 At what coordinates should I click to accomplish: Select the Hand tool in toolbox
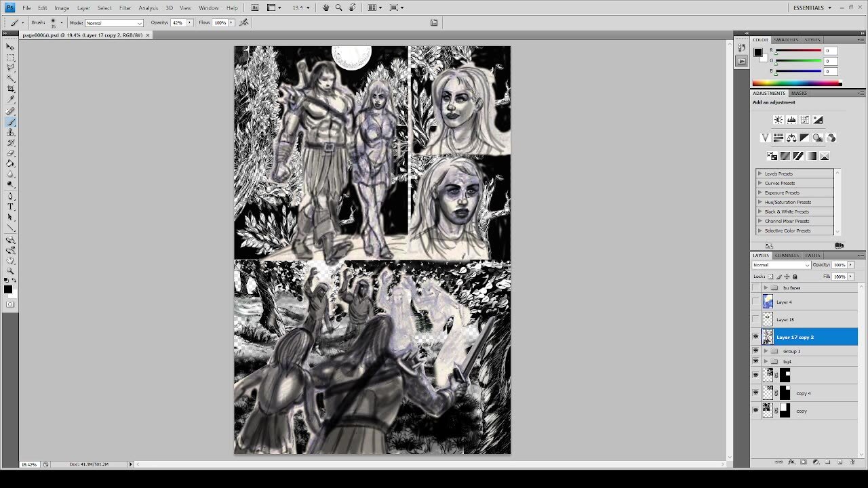(x=10, y=260)
